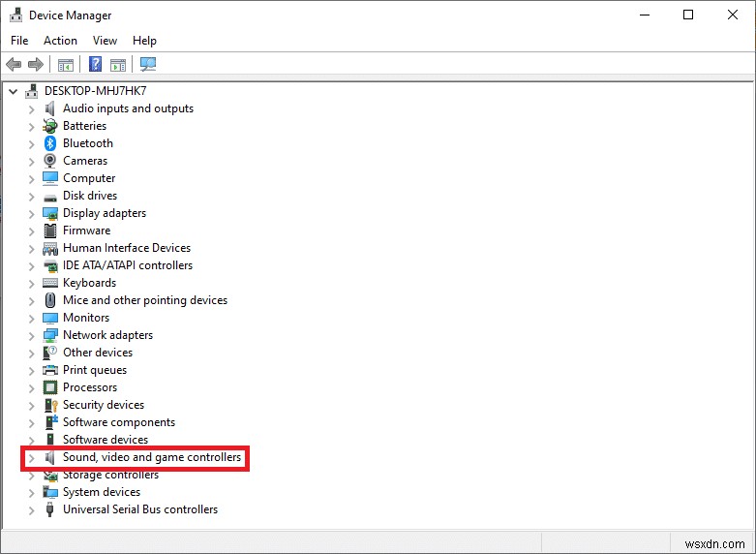This screenshot has height=554, width=756.
Task: Click the Display adapters icon
Action: pos(50,213)
